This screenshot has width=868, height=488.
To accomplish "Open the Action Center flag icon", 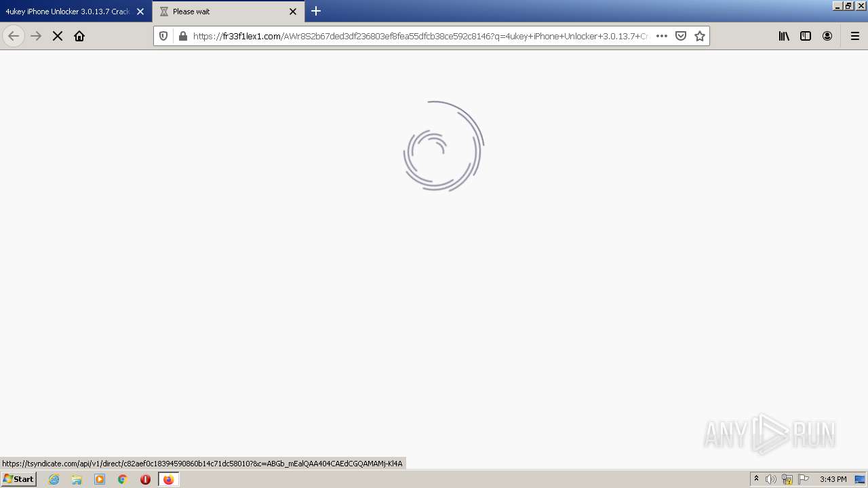I will tap(804, 479).
